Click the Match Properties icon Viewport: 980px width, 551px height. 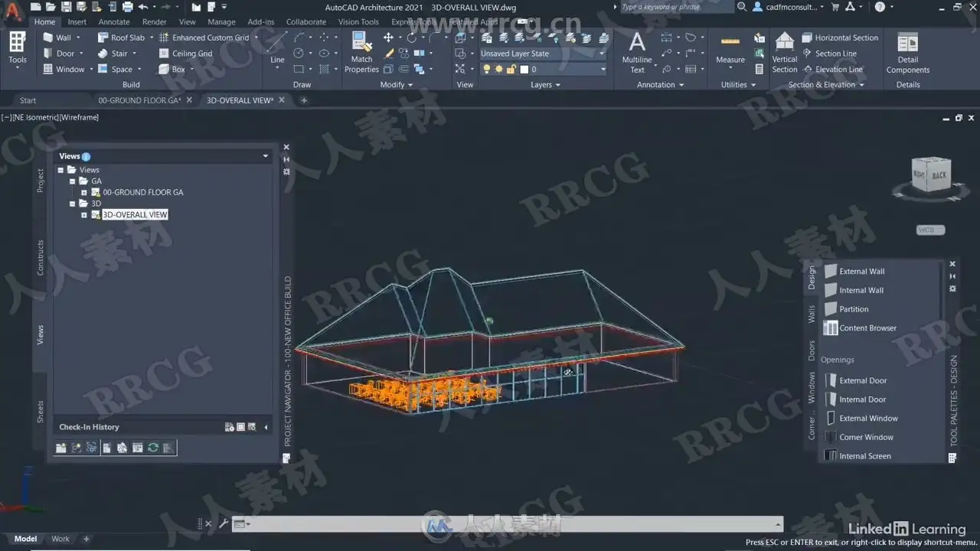point(361,53)
